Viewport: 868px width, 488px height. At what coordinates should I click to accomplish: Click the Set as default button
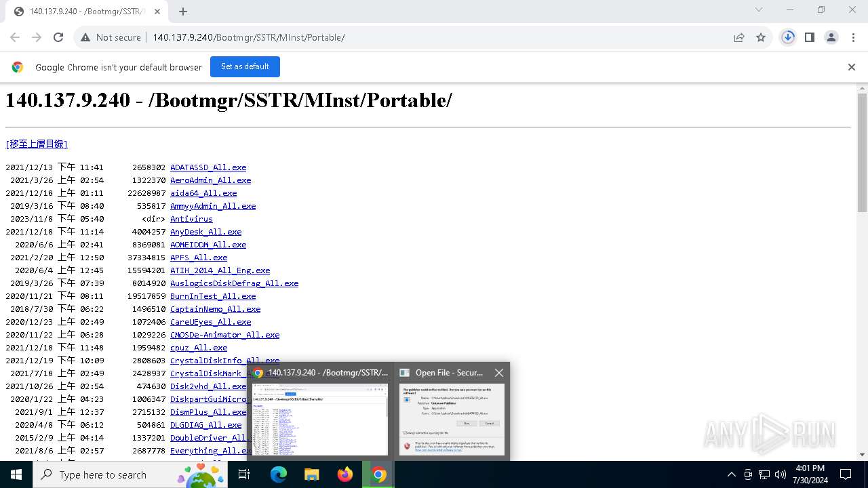point(245,66)
